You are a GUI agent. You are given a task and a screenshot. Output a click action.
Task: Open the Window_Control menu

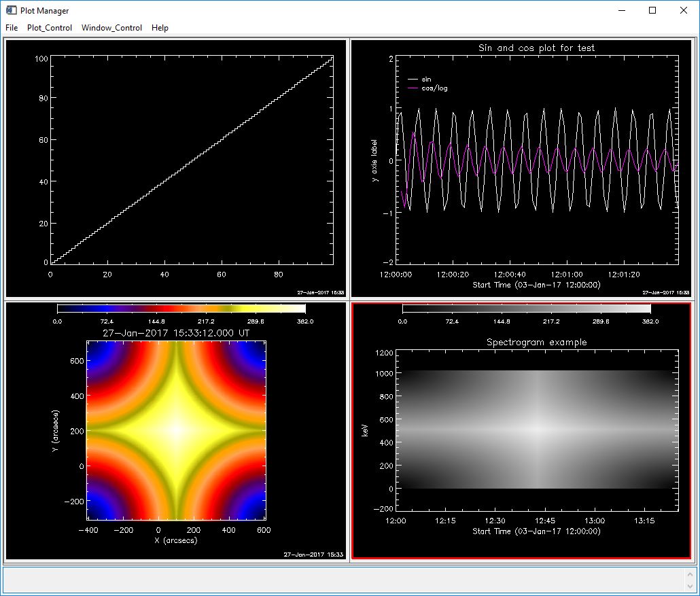coord(111,28)
